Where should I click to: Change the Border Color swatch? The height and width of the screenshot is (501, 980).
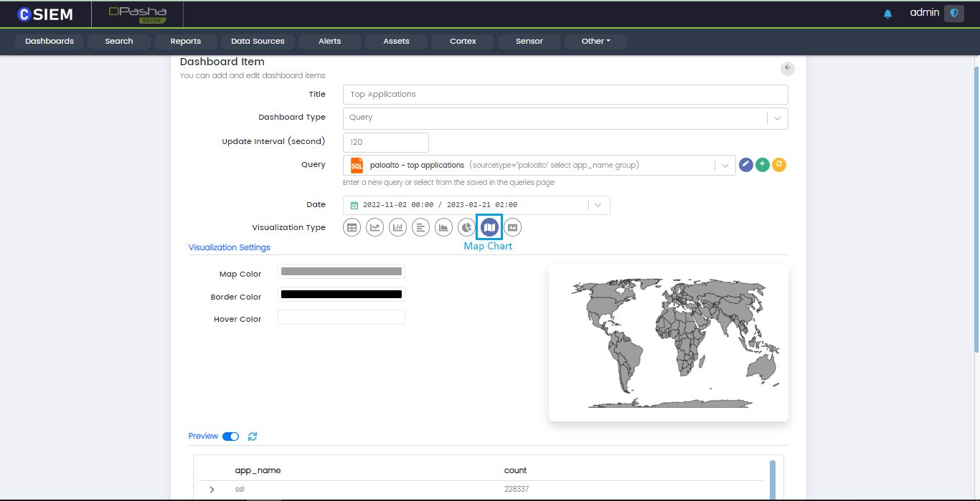pos(341,295)
